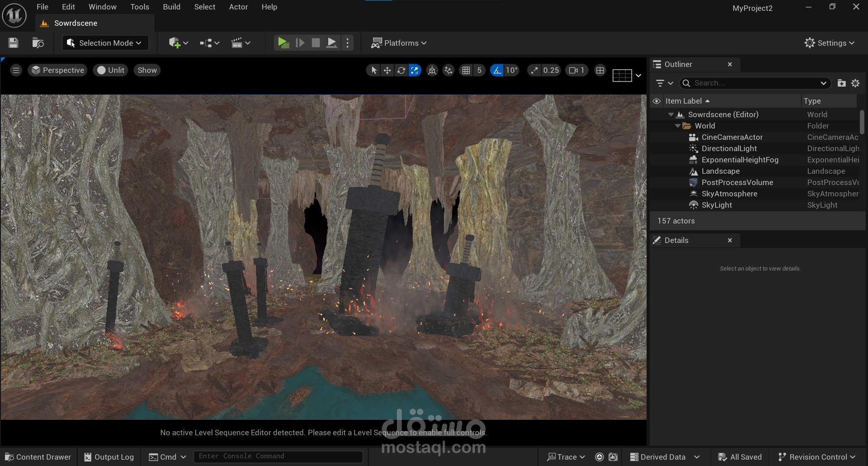Viewport: 868px width, 466px height.
Task: Expand the chevron next to the viewport rectangle icon
Action: pos(638,76)
